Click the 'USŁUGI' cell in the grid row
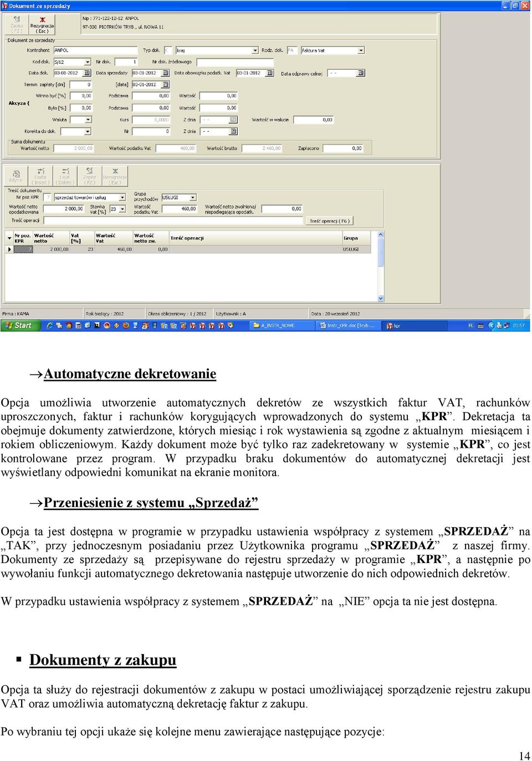This screenshot has width=532, height=761. 359,249
